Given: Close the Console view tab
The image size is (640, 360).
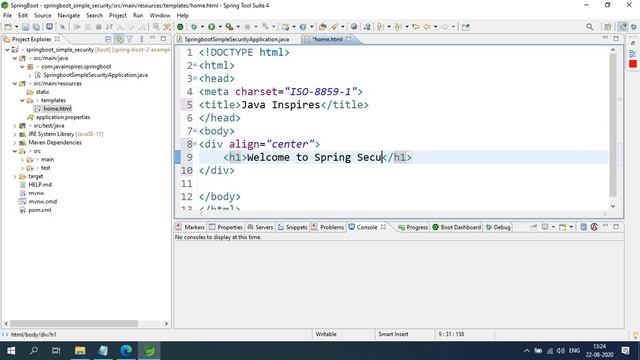Looking at the screenshot, I should point(383,227).
